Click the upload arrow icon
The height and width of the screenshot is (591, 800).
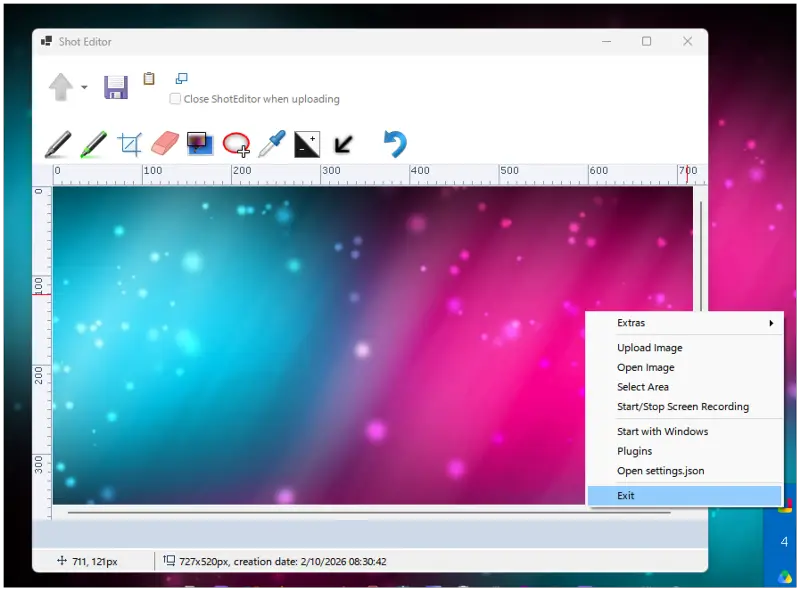click(61, 87)
